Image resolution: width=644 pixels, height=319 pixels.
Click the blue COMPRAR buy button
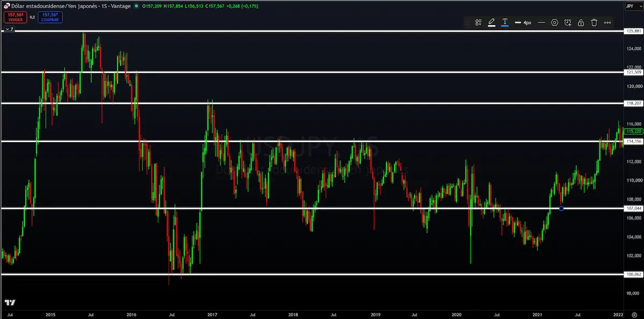click(x=50, y=17)
